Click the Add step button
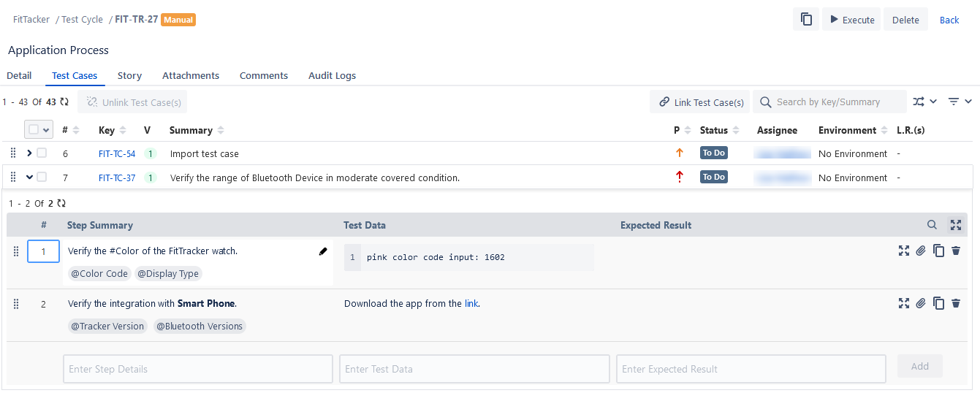Viewport: 980px width, 393px height. 920,366
